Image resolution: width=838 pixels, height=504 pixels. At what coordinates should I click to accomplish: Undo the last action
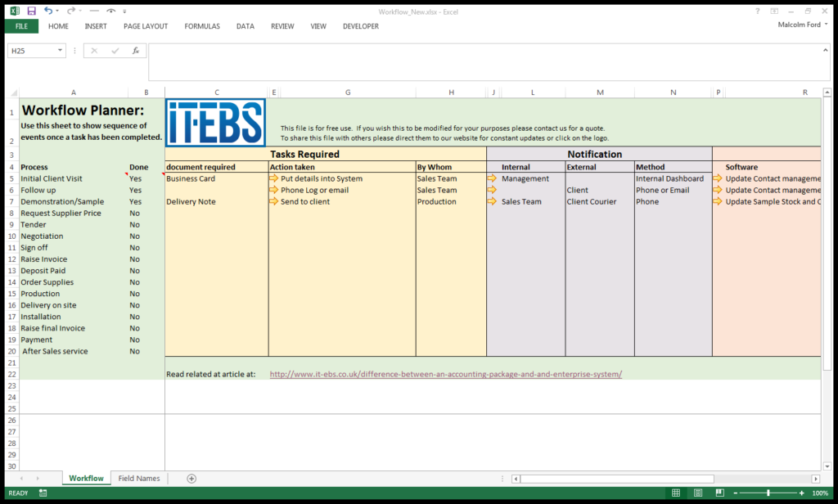point(48,11)
